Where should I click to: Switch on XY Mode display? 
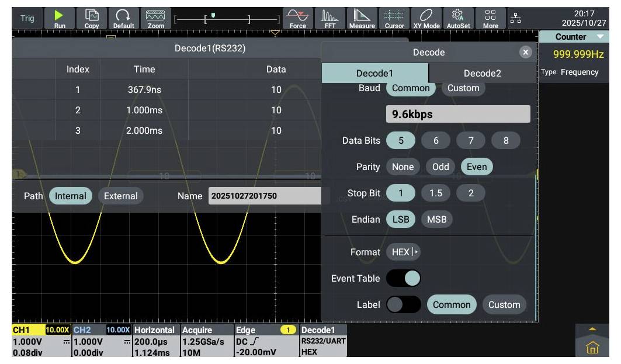[x=426, y=18]
